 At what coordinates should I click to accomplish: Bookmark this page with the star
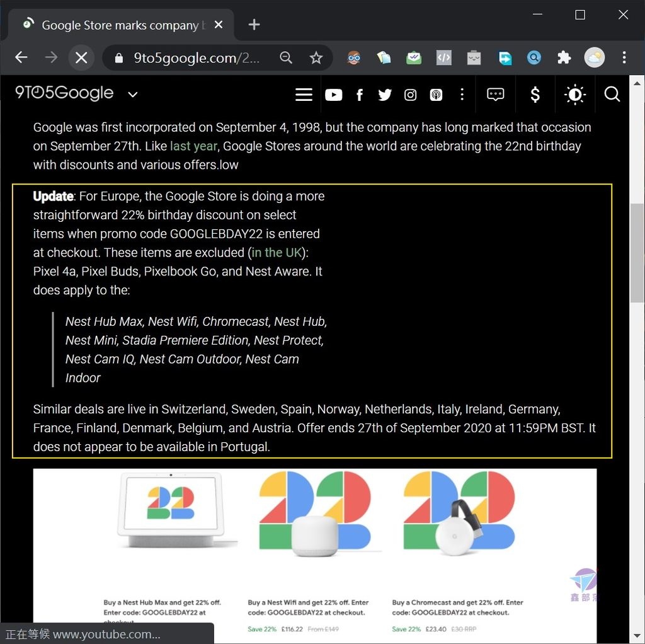[x=316, y=57]
